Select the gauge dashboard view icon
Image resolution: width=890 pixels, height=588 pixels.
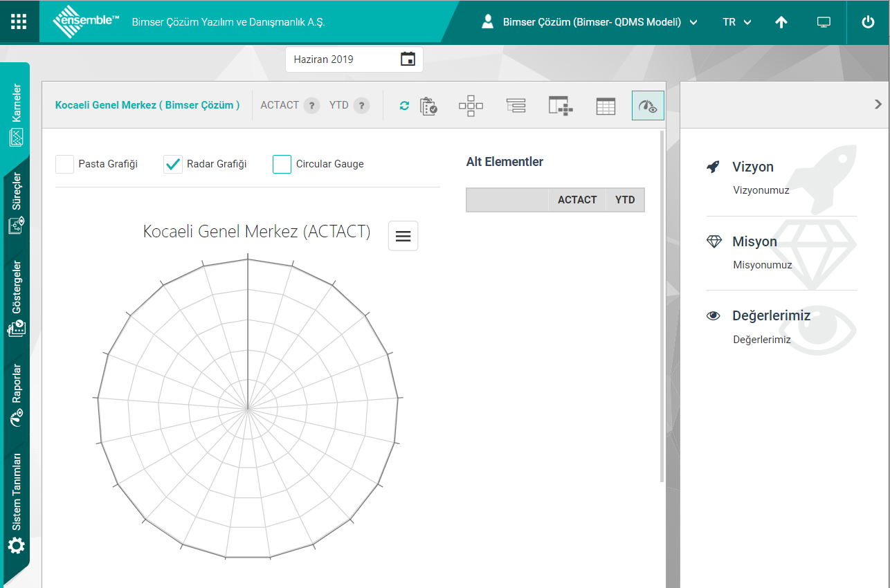[x=648, y=106]
